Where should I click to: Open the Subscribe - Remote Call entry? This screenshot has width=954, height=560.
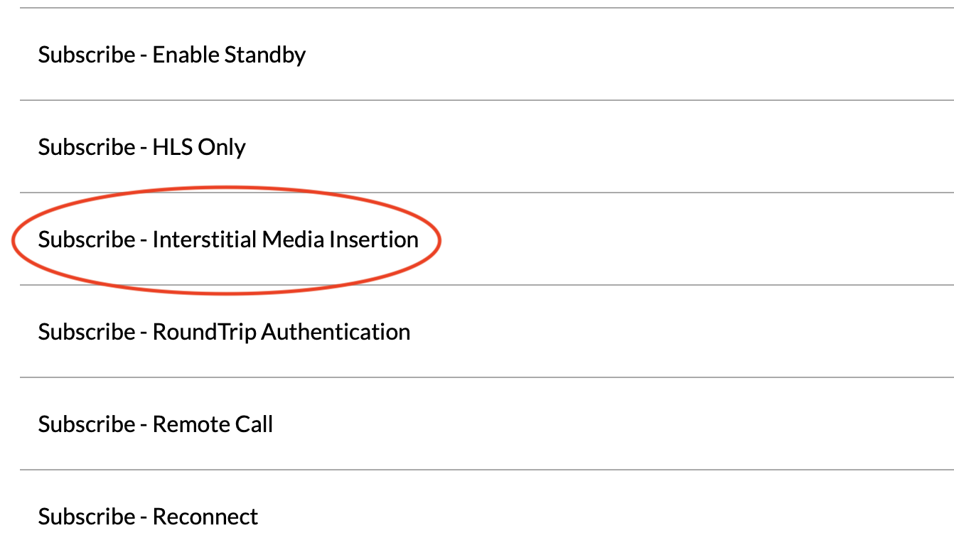(x=487, y=424)
